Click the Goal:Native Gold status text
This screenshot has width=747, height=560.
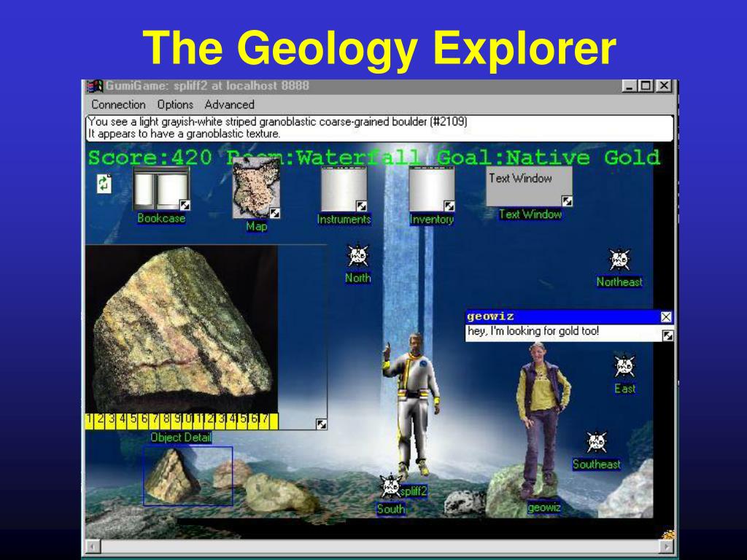tap(549, 157)
